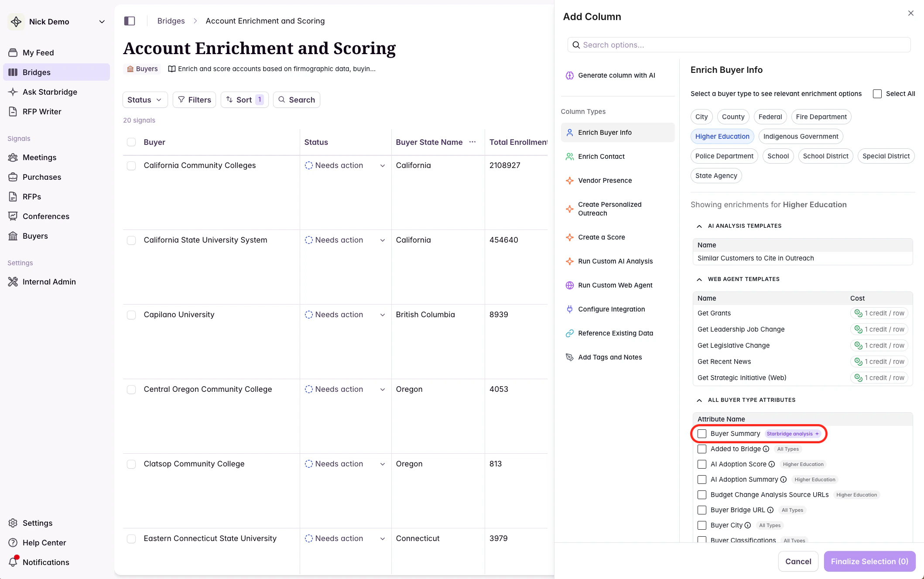Click the Generate column with AI icon
924x579 pixels.
click(x=569, y=75)
